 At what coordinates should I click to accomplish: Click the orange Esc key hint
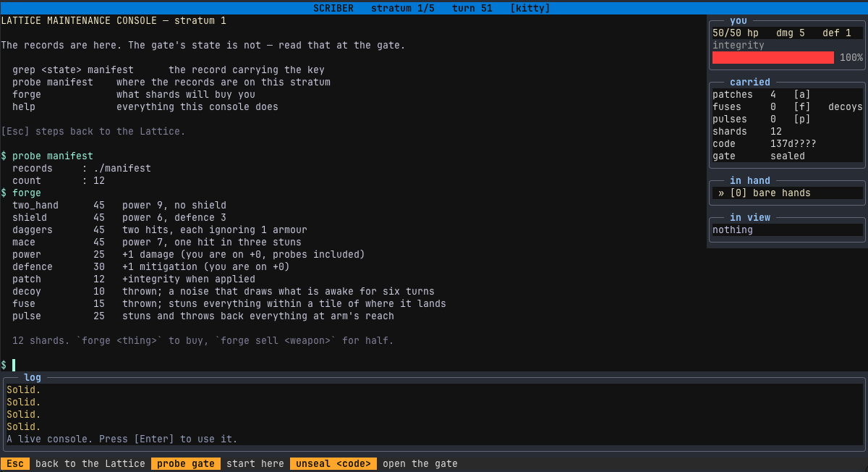point(15,463)
